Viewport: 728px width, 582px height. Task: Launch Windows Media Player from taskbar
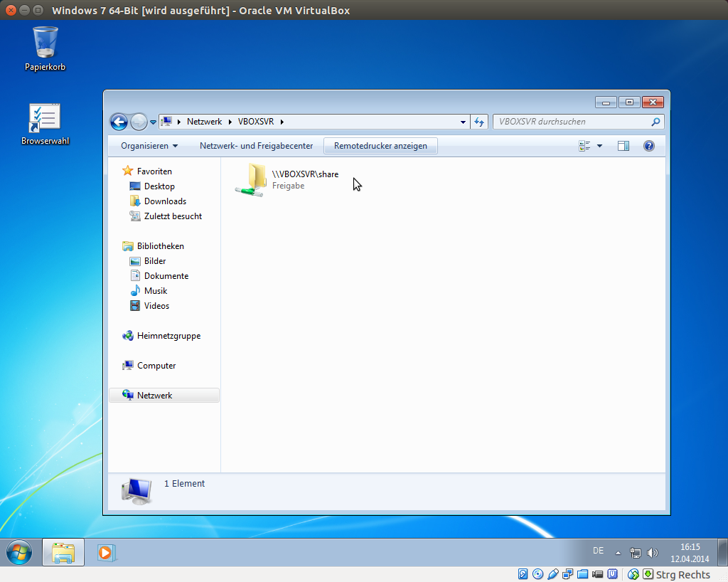point(106,552)
